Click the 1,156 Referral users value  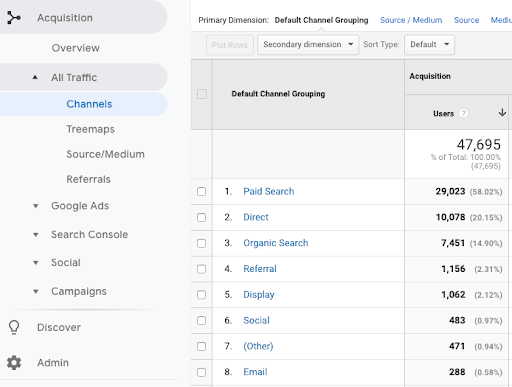tap(453, 269)
